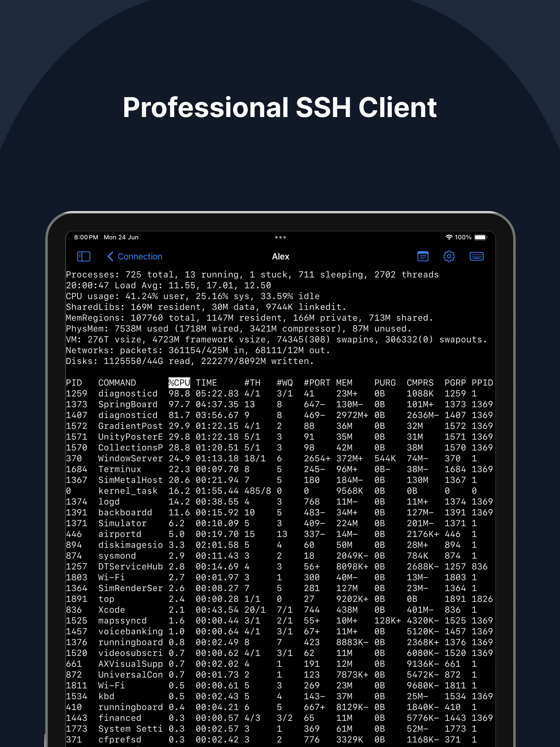Click the MemRegions summary line

[250, 318]
